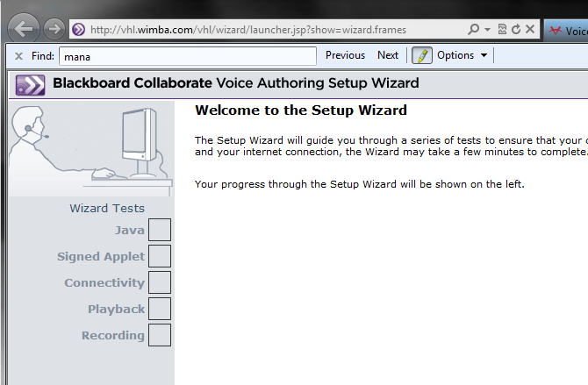Click the search magnifier icon in address bar

474,30
